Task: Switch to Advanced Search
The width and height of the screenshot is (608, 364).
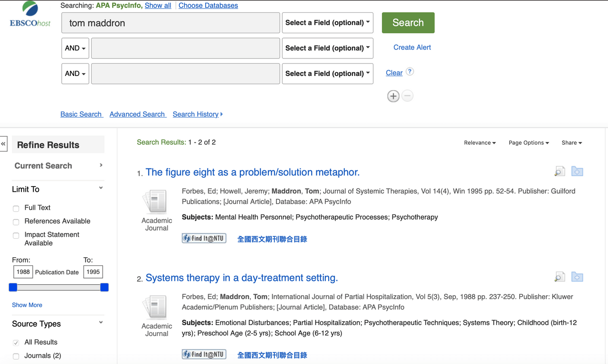Action: point(138,114)
